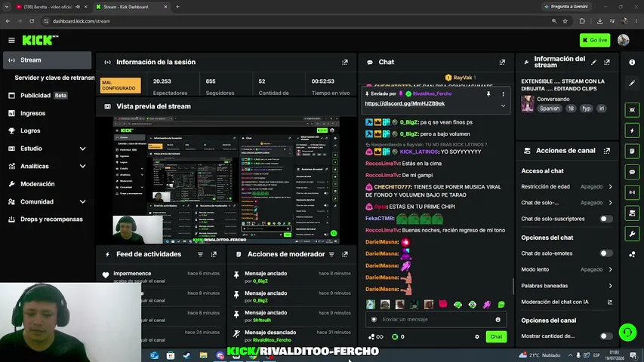
Task: Open Restricción de edad setting
Action: coord(567,187)
